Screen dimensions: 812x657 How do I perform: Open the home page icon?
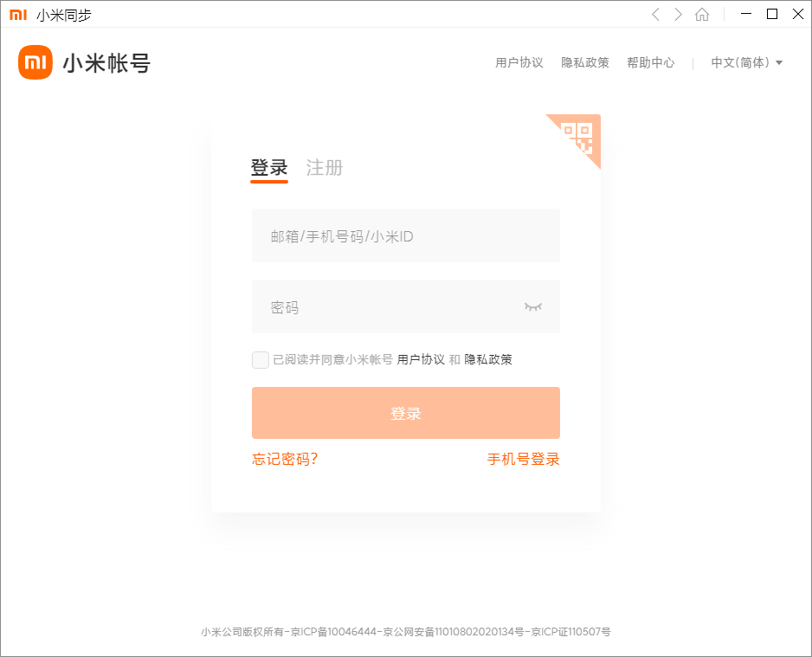click(x=702, y=15)
